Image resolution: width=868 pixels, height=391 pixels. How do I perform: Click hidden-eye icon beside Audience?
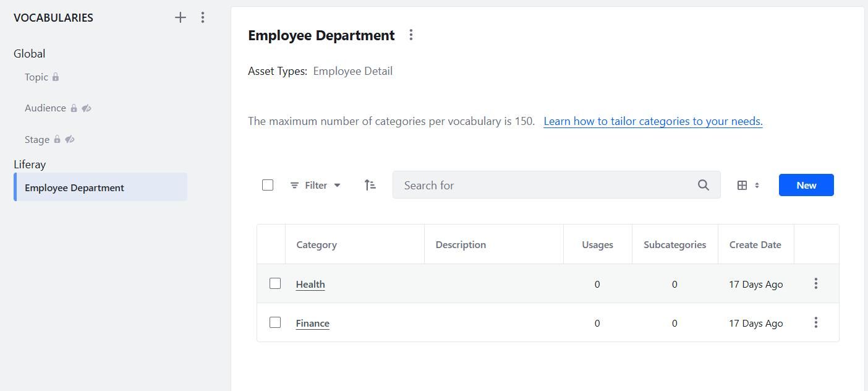point(87,108)
